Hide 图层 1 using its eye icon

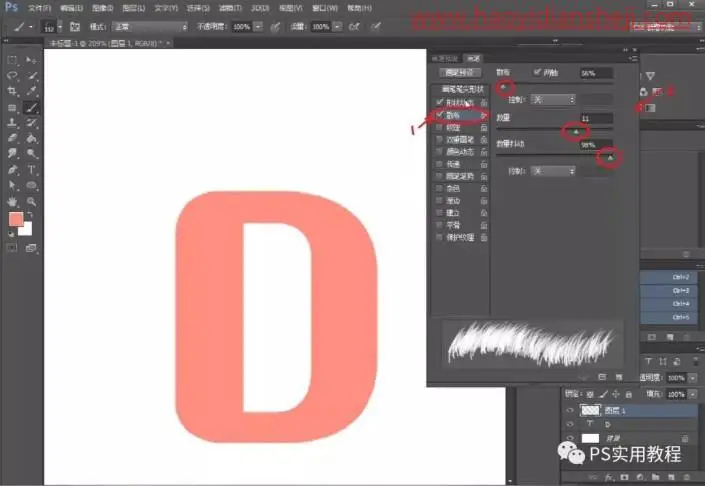point(570,410)
